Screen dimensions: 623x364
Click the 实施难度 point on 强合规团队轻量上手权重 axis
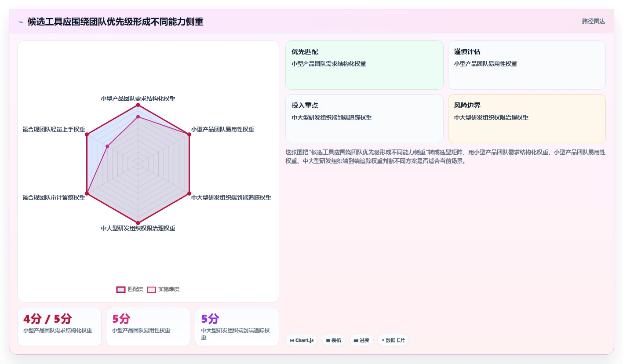107,146
